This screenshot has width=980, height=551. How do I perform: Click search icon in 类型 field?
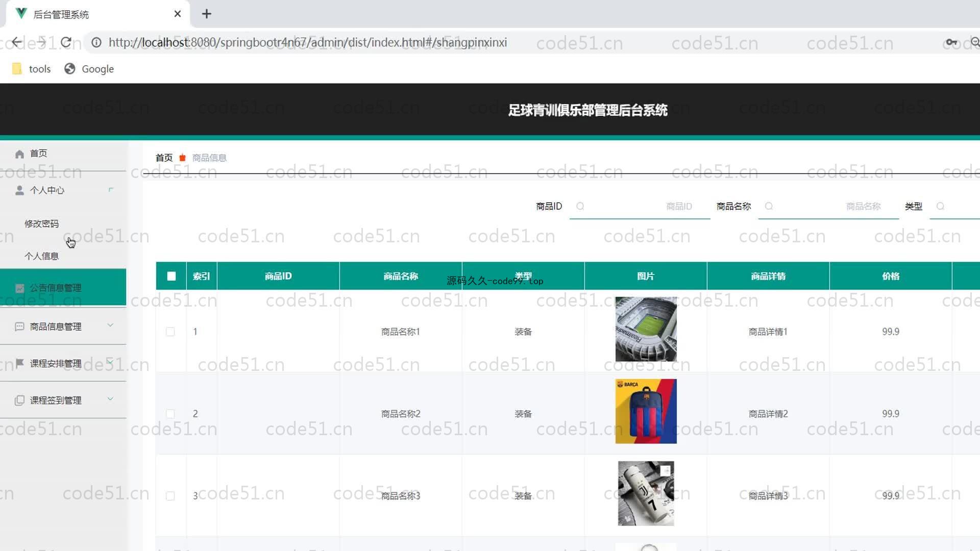(x=940, y=206)
